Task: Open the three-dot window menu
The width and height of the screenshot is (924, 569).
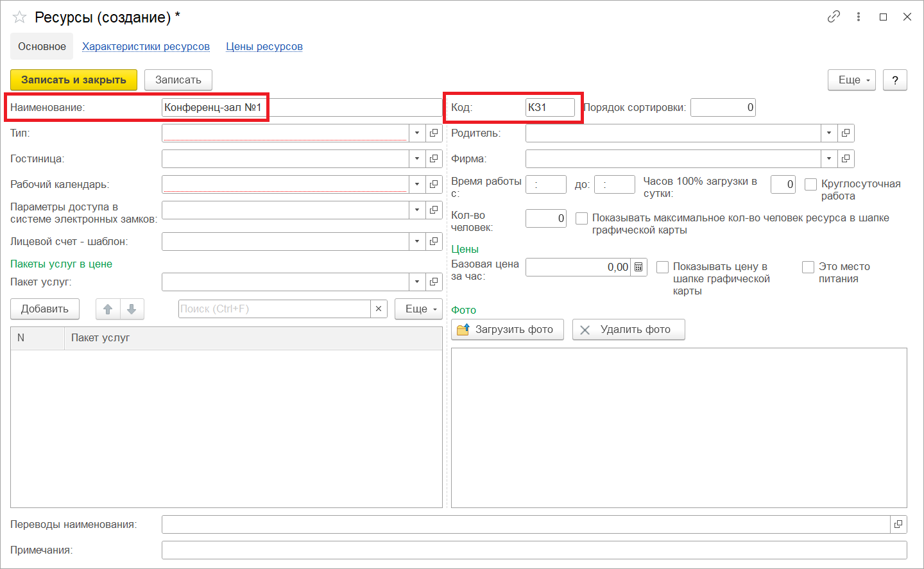Action: point(859,17)
